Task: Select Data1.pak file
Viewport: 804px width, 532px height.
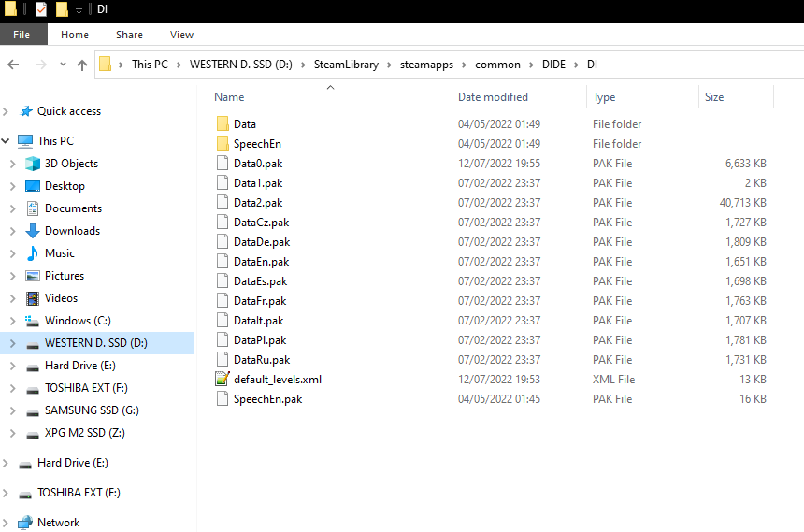Action: (x=258, y=183)
